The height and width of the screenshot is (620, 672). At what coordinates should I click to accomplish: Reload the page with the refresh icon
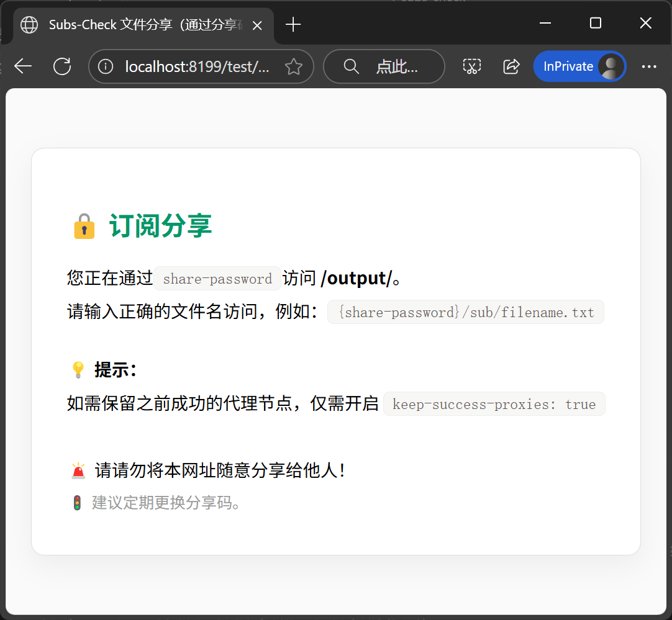(62, 66)
